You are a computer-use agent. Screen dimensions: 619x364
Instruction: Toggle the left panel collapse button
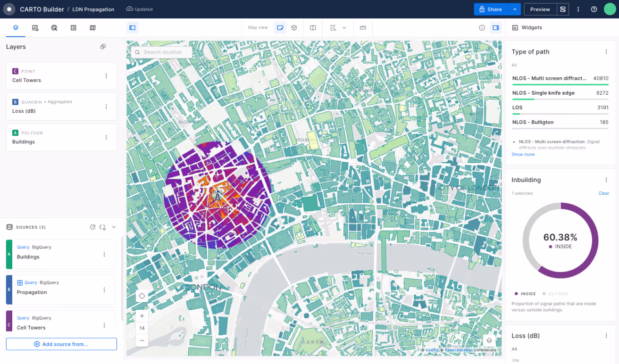(132, 27)
